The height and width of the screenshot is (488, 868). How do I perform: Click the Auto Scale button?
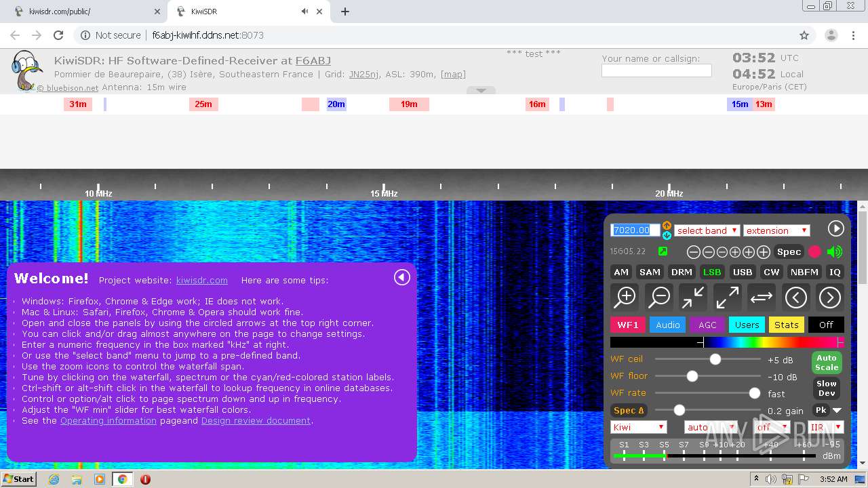[827, 363]
